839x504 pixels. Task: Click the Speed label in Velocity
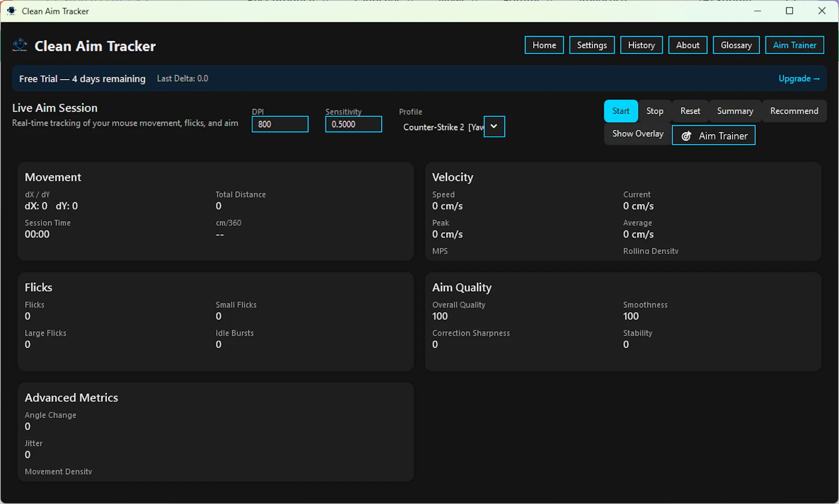pos(443,194)
